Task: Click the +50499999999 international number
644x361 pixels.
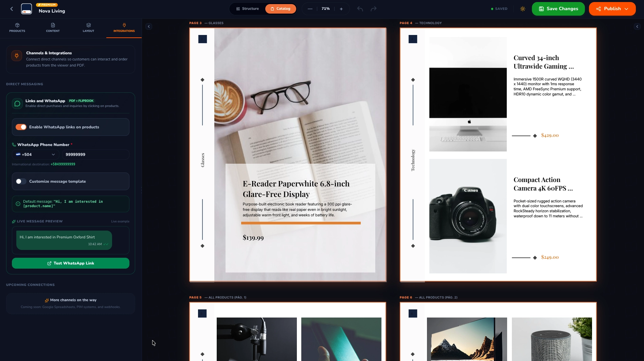Action: point(63,164)
